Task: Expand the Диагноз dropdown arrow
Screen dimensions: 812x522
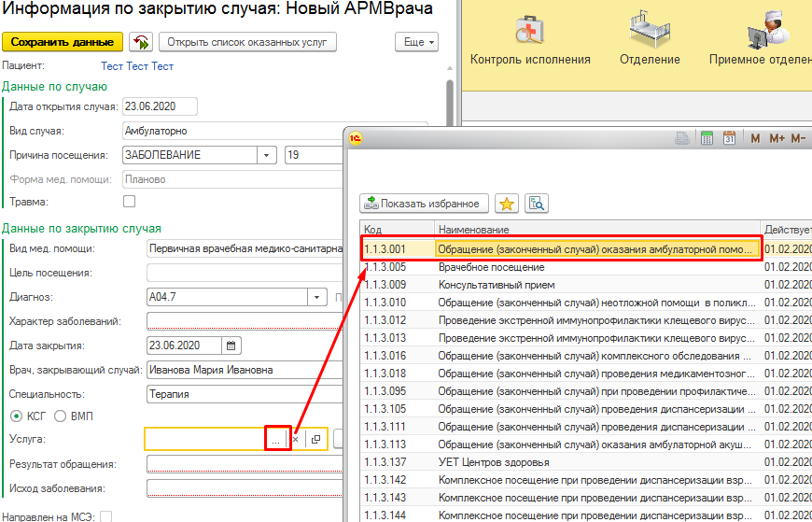Action: [315, 298]
